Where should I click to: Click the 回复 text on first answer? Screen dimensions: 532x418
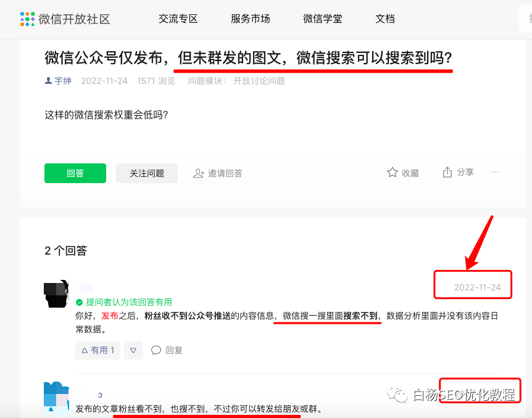click(174, 350)
